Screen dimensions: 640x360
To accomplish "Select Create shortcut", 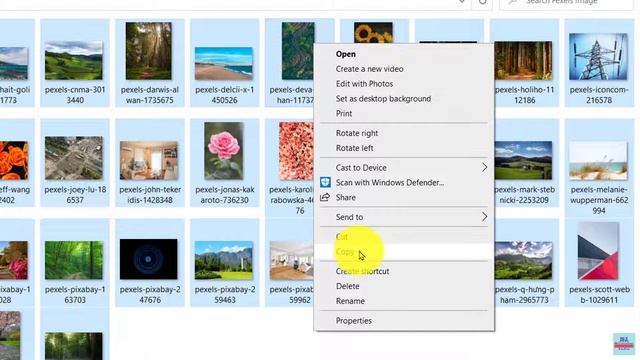I will (x=362, y=271).
